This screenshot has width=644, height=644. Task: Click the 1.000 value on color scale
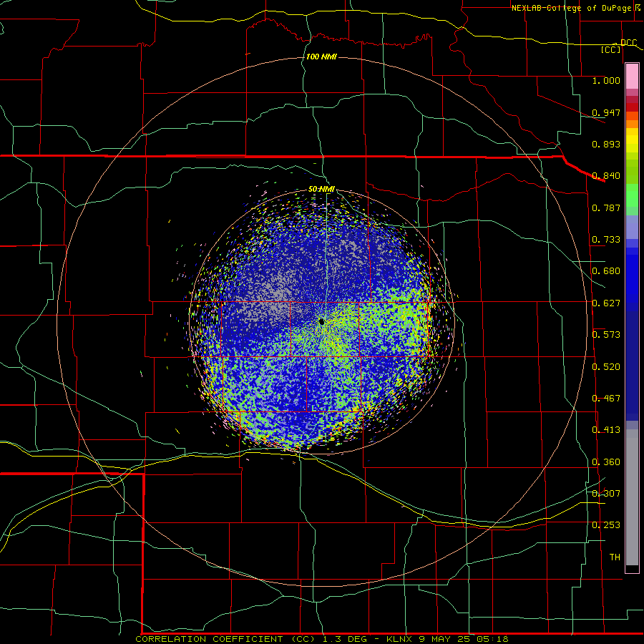click(x=606, y=80)
